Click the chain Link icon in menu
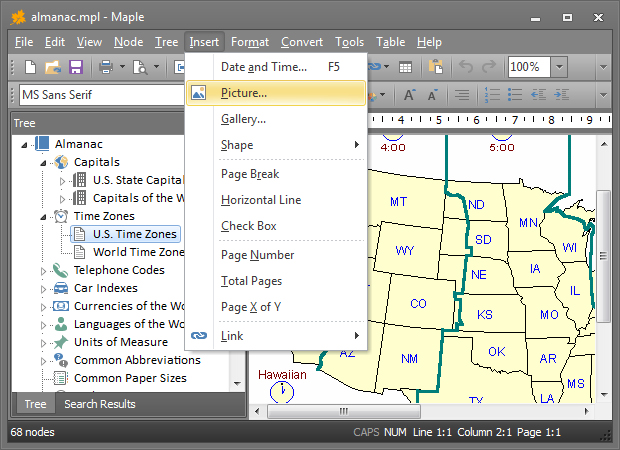Image resolution: width=620 pixels, height=450 pixels. (x=198, y=336)
